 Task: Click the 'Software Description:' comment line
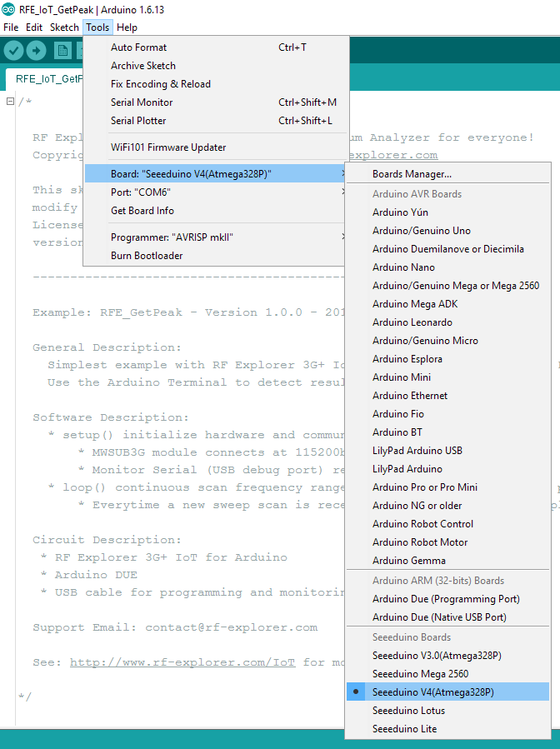point(111,417)
